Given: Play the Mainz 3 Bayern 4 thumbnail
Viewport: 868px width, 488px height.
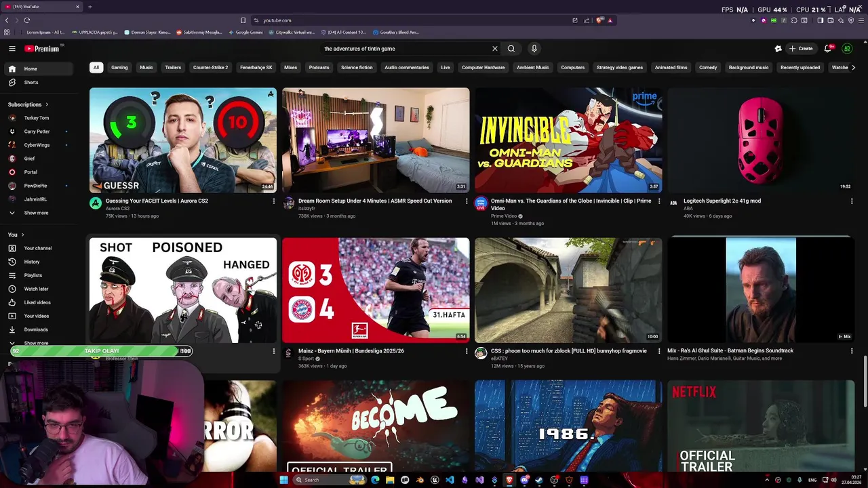Looking at the screenshot, I should [376, 290].
